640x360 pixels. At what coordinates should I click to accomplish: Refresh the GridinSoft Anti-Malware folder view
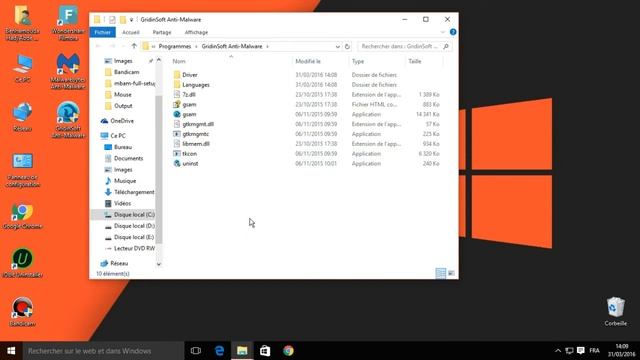pos(347,47)
